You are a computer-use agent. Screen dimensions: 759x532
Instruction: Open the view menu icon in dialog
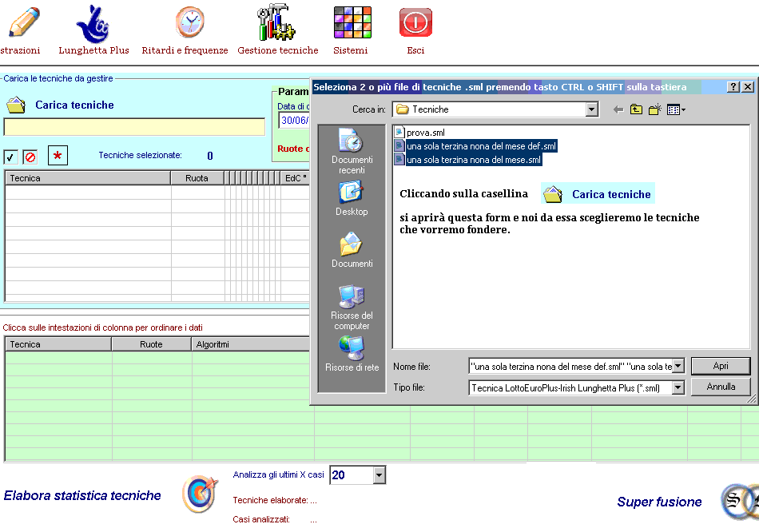(676, 110)
